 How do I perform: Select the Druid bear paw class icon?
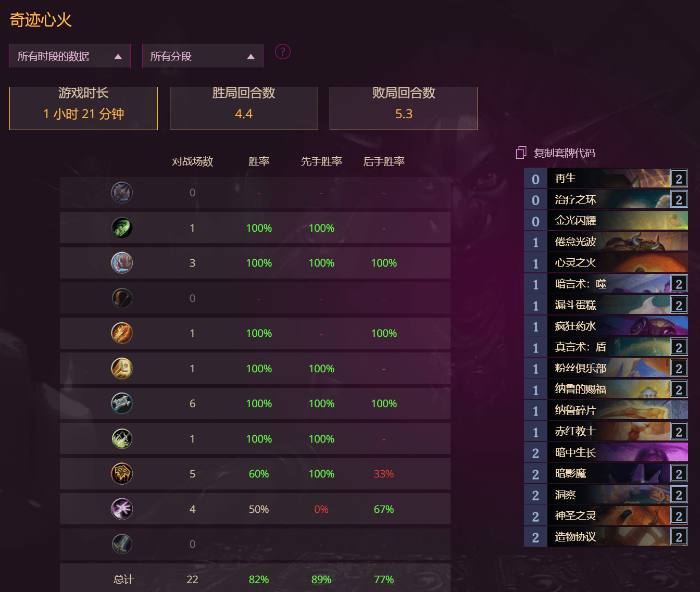click(122, 263)
